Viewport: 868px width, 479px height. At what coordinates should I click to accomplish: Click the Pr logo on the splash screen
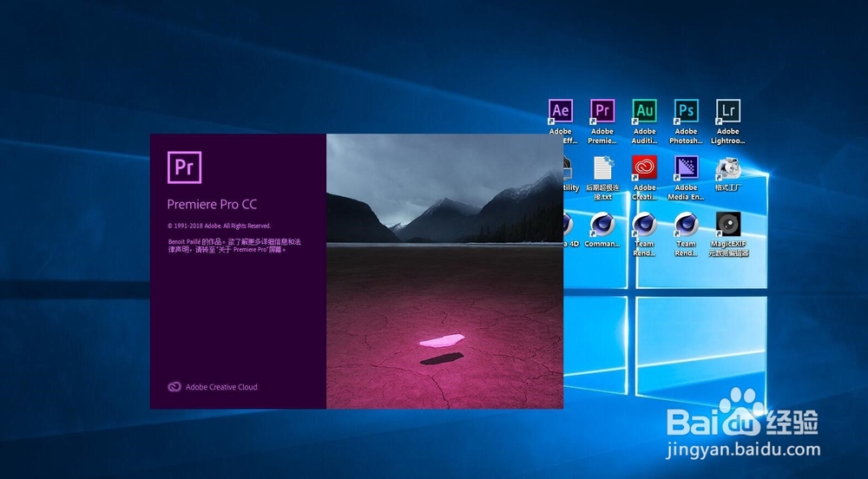coord(184,167)
